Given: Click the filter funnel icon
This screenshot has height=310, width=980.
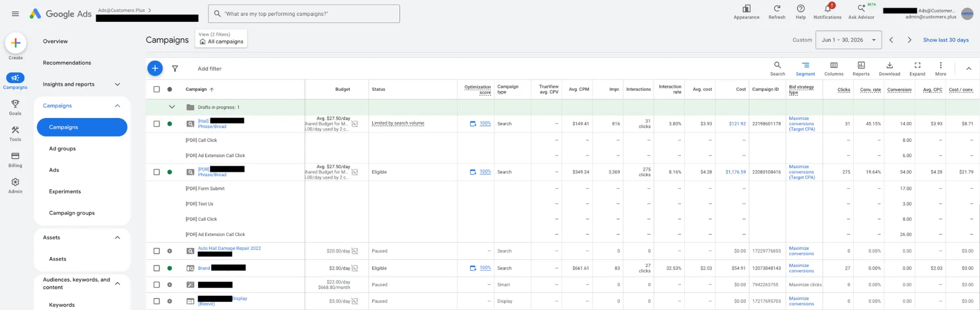Looking at the screenshot, I should 175,69.
